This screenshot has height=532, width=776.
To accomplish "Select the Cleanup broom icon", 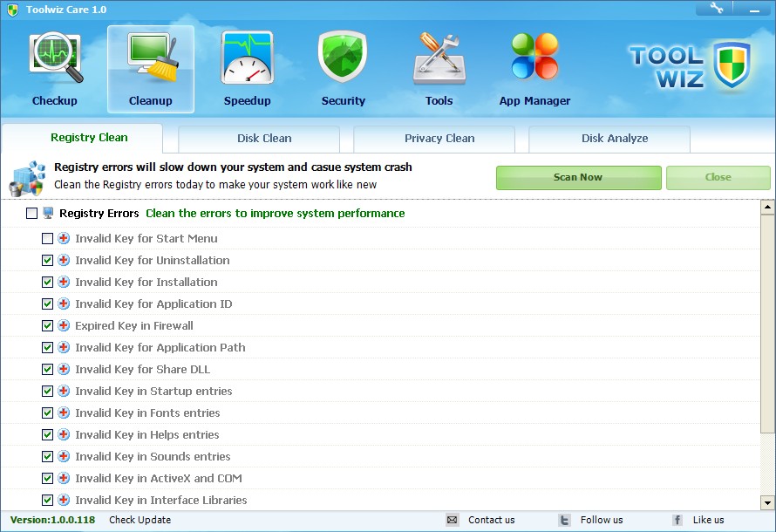I will tap(151, 57).
